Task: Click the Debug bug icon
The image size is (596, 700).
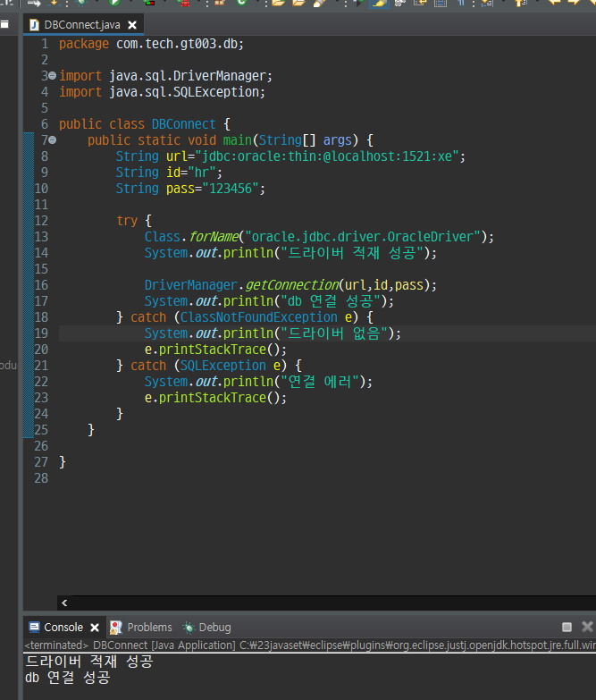Action: click(189, 628)
